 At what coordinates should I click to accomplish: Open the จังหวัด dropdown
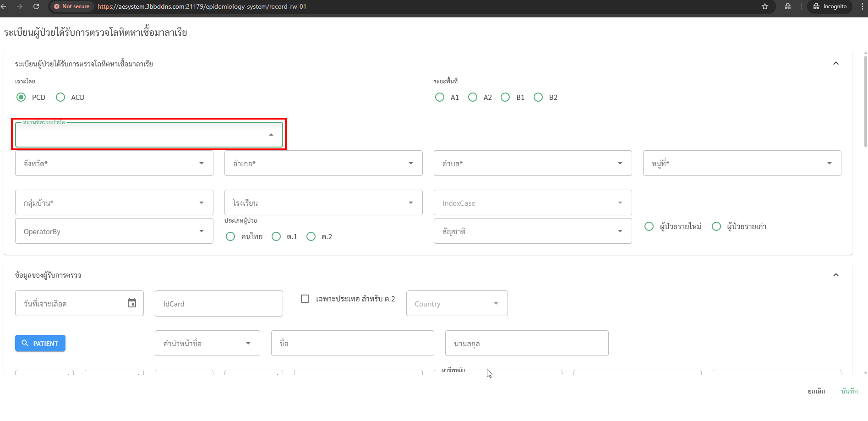114,164
